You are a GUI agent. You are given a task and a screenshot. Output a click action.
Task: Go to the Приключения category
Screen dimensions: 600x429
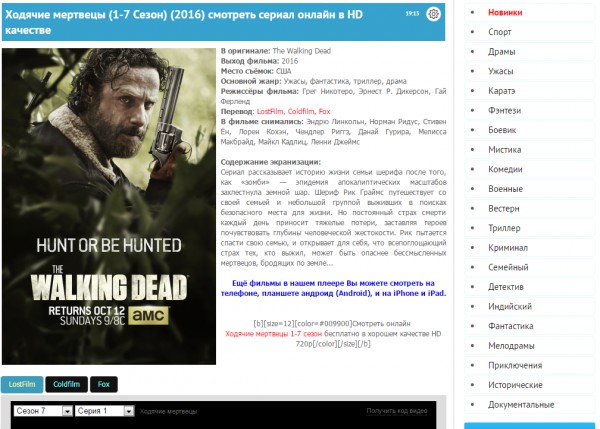coord(515,365)
